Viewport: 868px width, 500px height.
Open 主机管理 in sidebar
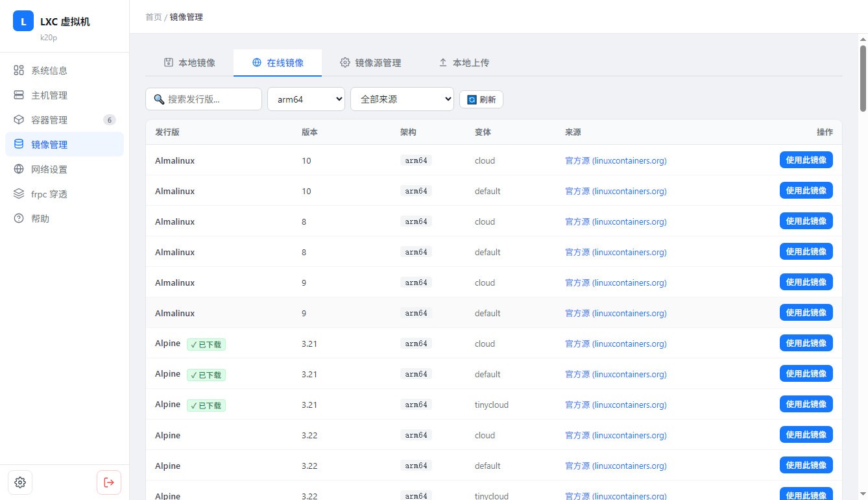(x=64, y=95)
